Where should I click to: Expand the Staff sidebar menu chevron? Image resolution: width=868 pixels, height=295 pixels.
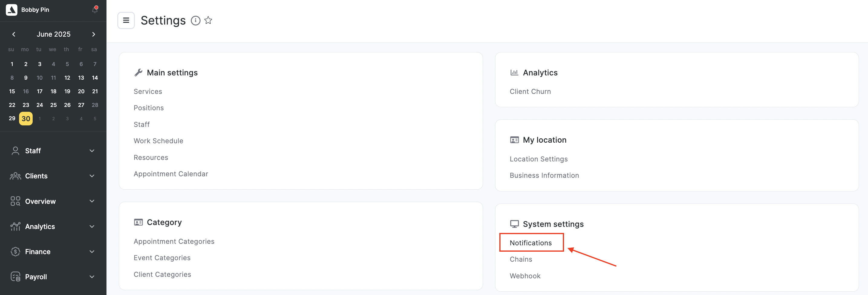coord(92,151)
